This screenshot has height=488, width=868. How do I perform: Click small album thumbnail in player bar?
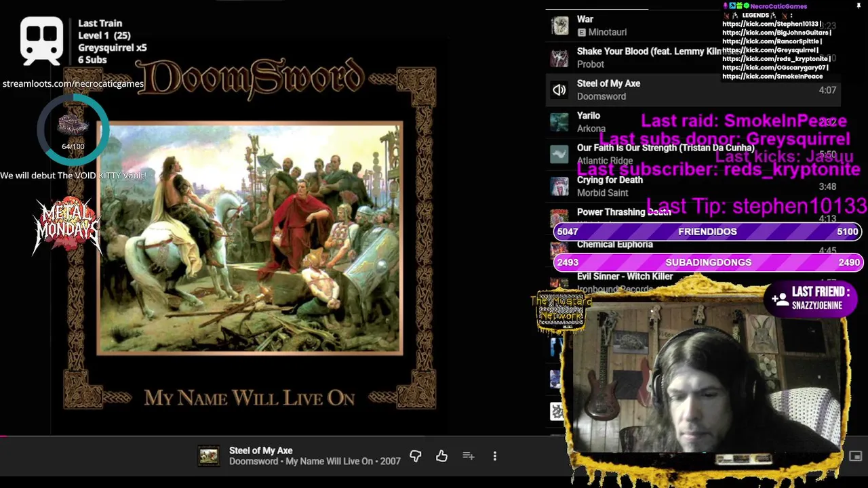tap(208, 456)
